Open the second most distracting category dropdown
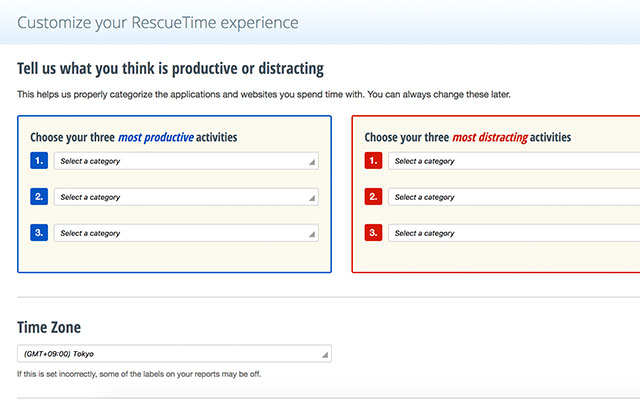640x400 pixels. [x=514, y=197]
